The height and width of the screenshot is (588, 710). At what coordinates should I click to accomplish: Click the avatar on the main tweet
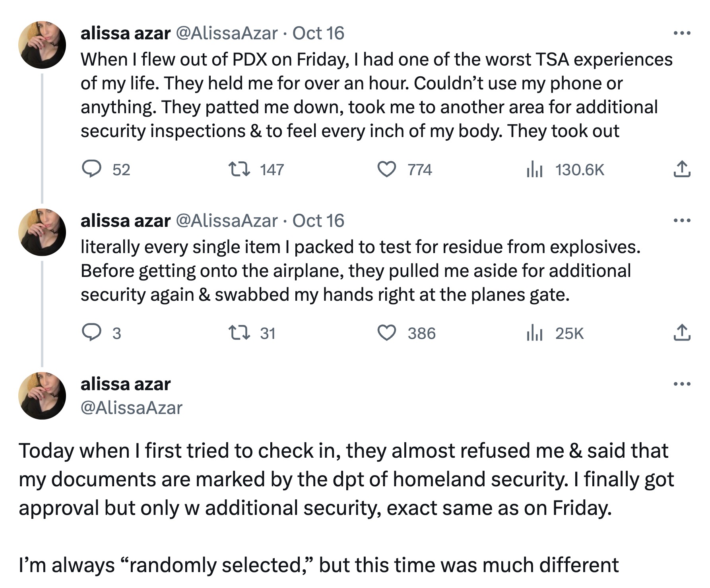(x=42, y=396)
